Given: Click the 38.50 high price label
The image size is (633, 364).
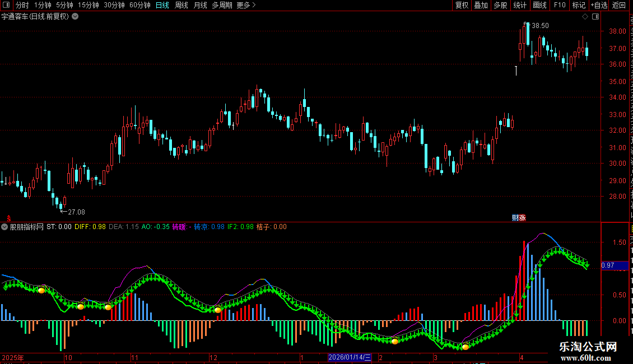Looking at the screenshot, I should tap(540, 26).
